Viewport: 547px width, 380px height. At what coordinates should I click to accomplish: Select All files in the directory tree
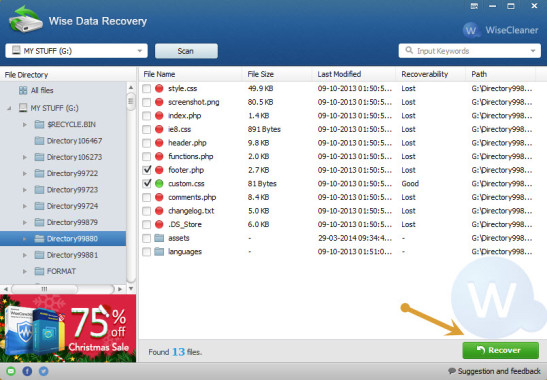(x=42, y=90)
